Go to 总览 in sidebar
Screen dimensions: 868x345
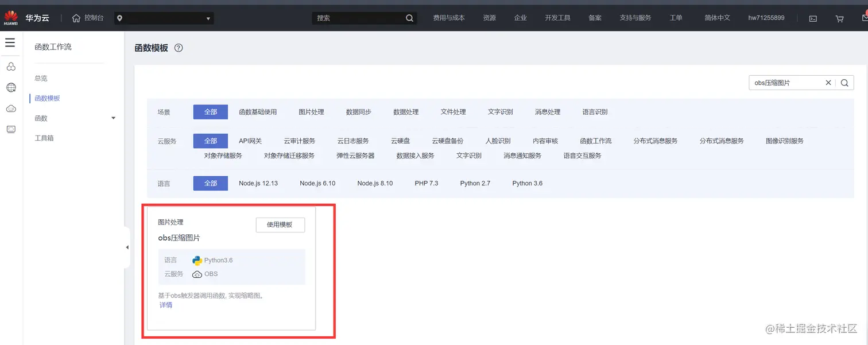tap(41, 78)
